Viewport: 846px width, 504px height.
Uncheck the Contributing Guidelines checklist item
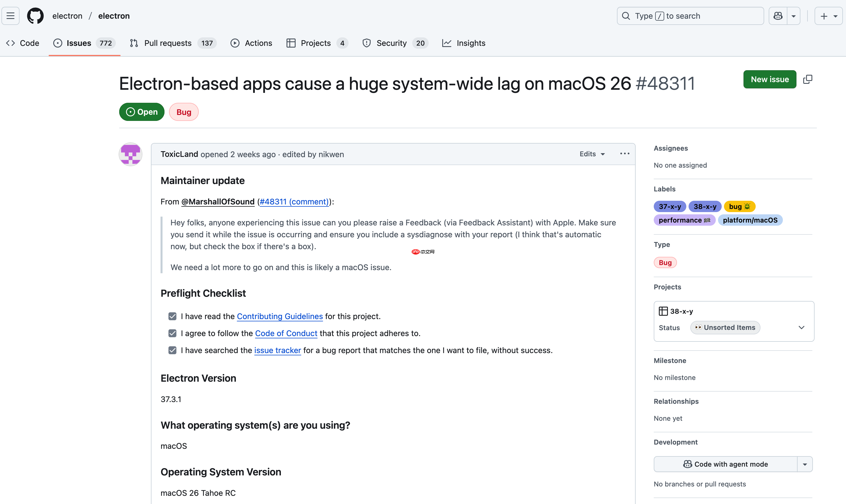[172, 316]
